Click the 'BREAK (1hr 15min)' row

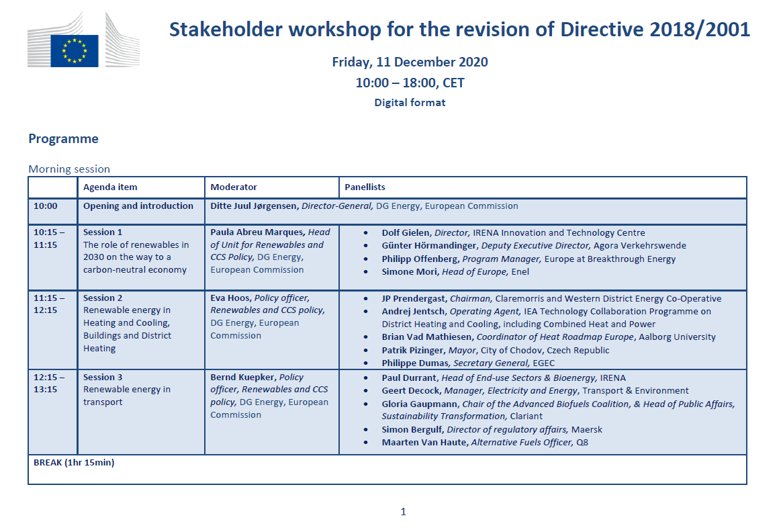pyautogui.click(x=387, y=470)
